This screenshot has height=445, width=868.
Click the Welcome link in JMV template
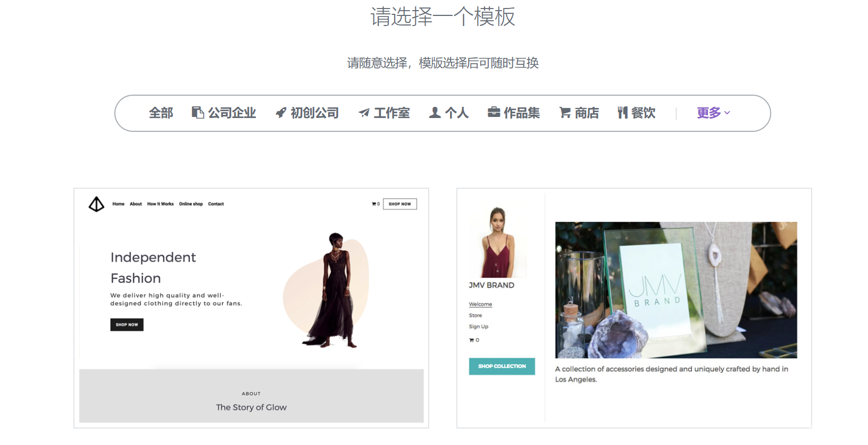click(480, 304)
